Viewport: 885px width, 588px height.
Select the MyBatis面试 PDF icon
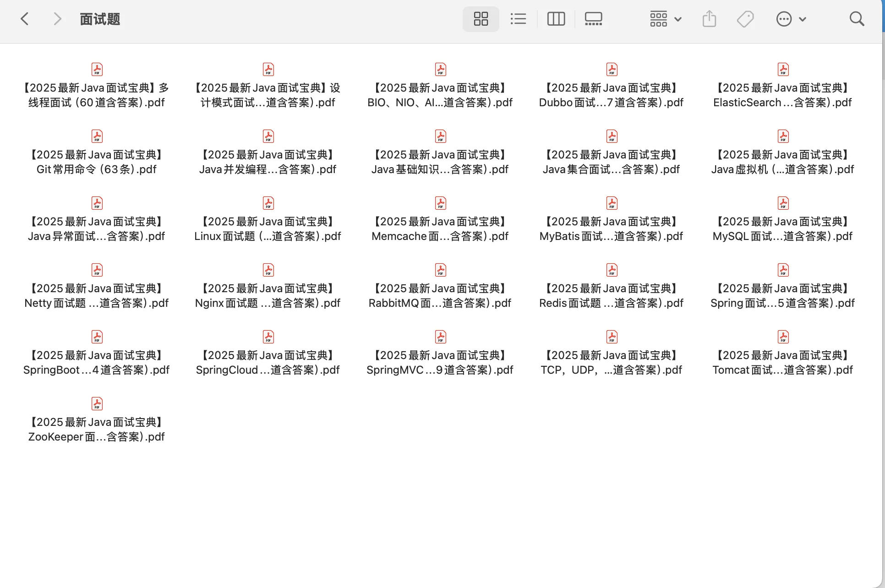tap(612, 203)
